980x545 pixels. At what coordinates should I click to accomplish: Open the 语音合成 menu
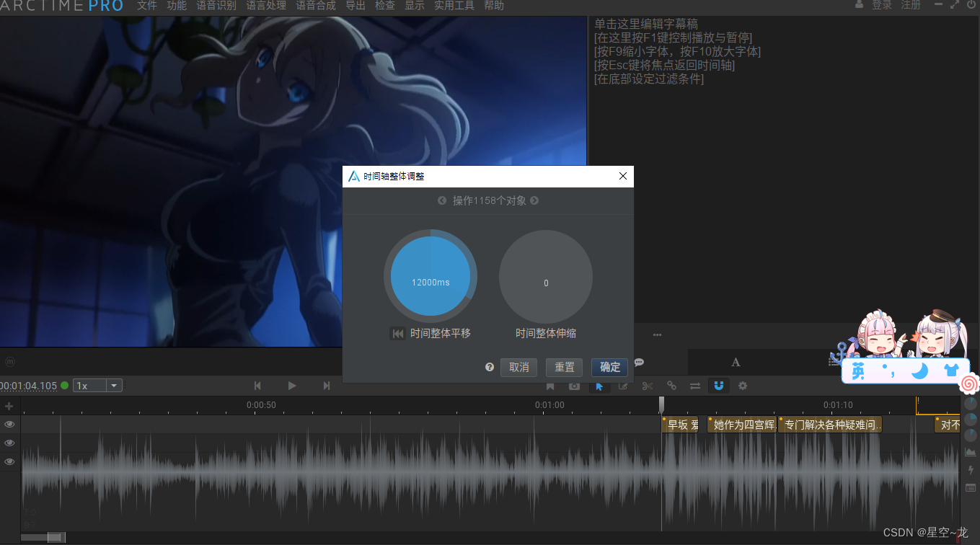pyautogui.click(x=316, y=6)
